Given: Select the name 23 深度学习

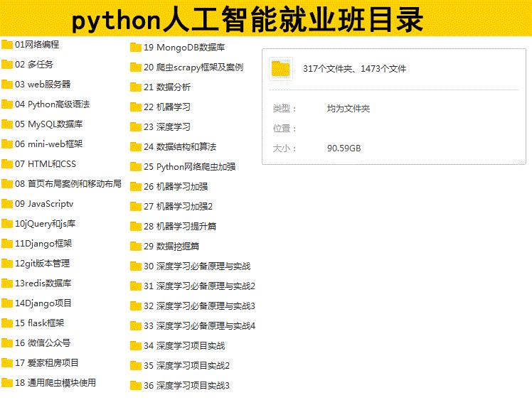Looking at the screenshot, I should pyautogui.click(x=167, y=127).
